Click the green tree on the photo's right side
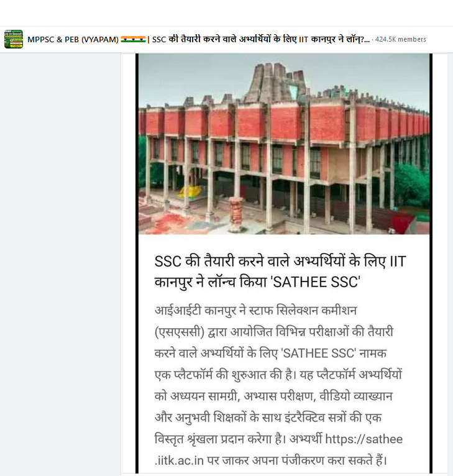 411,185
